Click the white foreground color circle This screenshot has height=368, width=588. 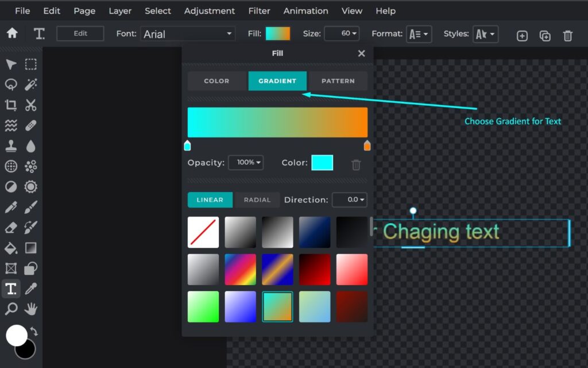[x=17, y=335]
